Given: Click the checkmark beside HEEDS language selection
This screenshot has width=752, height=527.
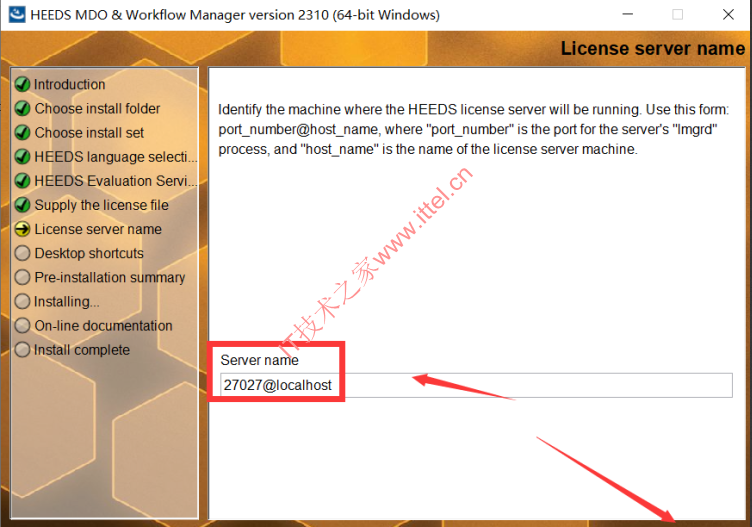Looking at the screenshot, I should (22, 156).
